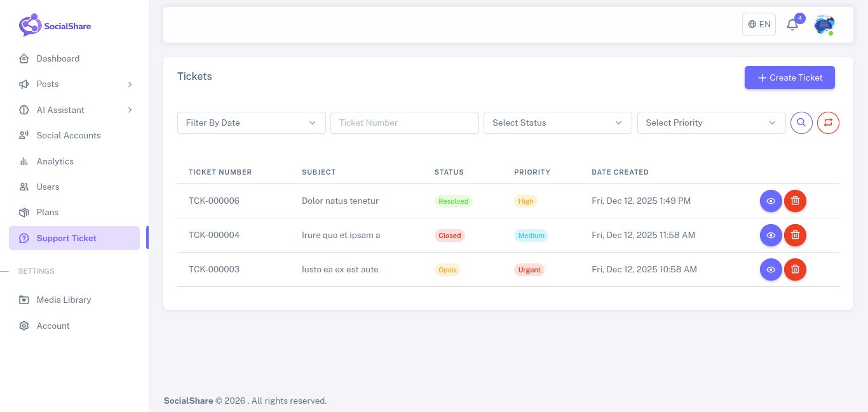The image size is (868, 412).
Task: Click the red reset filters icon
Action: (x=828, y=123)
